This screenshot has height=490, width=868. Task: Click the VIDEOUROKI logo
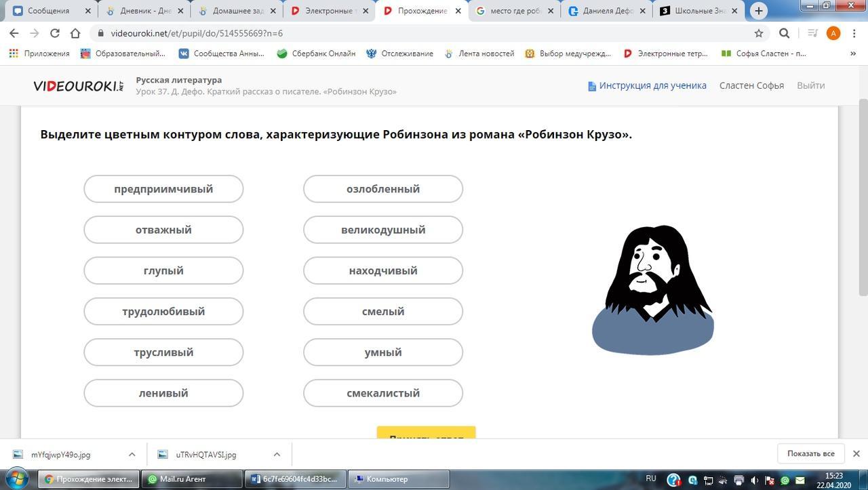pos(79,85)
